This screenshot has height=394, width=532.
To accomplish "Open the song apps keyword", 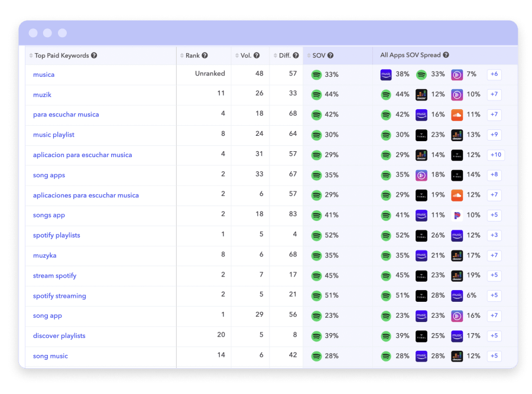I will click(x=49, y=175).
